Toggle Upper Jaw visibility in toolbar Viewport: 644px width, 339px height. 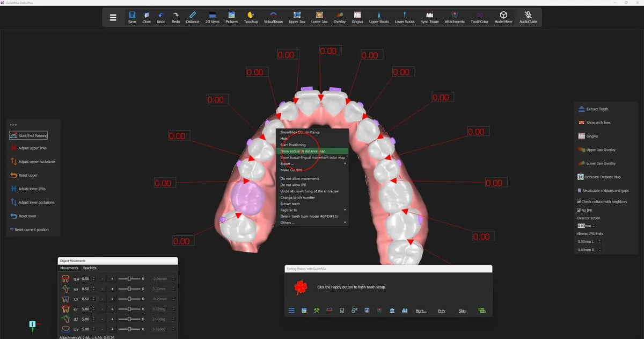point(297,17)
